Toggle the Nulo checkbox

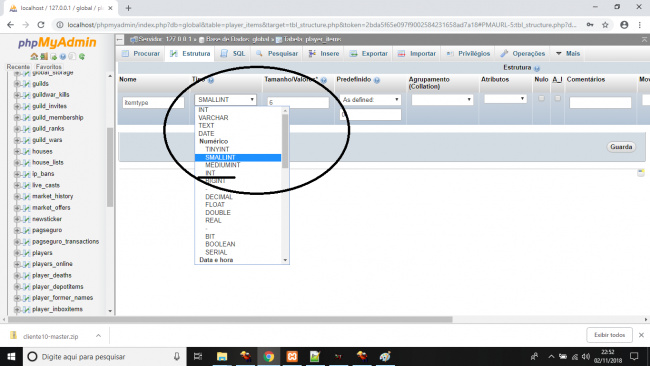pos(541,99)
